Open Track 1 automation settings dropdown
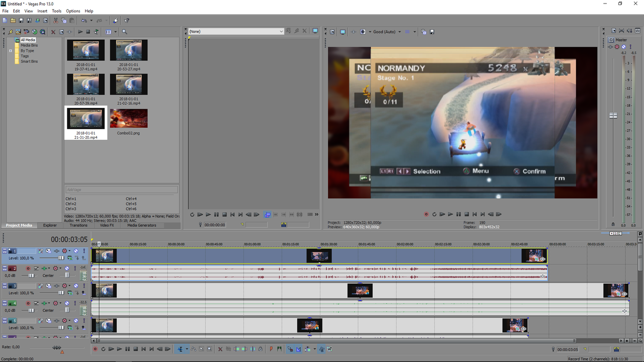 pyautogui.click(x=69, y=251)
